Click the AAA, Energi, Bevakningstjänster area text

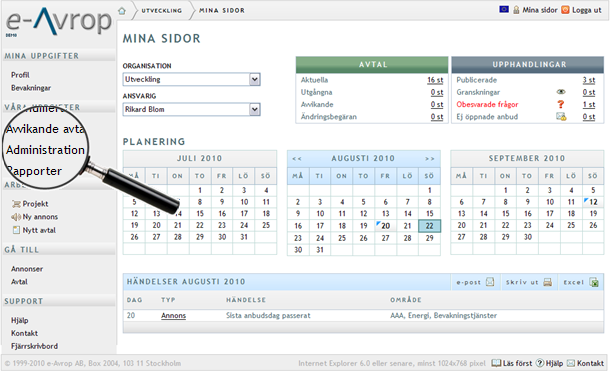coord(443,315)
